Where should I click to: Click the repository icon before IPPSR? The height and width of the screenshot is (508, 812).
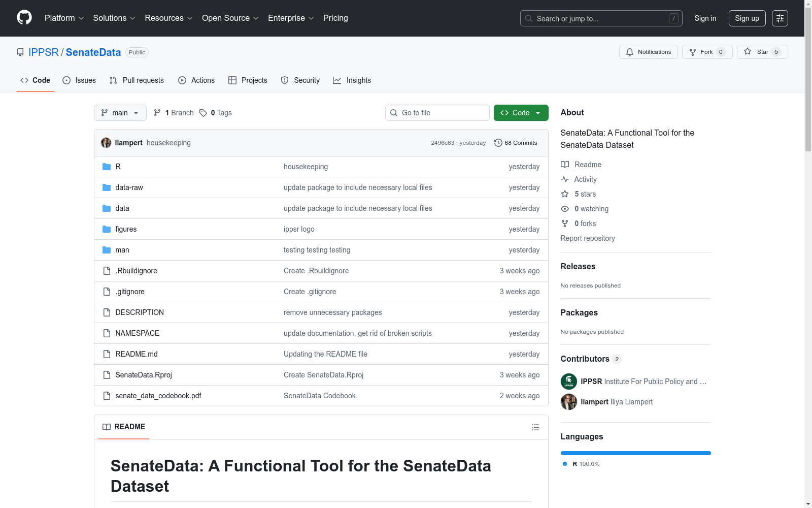pos(20,52)
